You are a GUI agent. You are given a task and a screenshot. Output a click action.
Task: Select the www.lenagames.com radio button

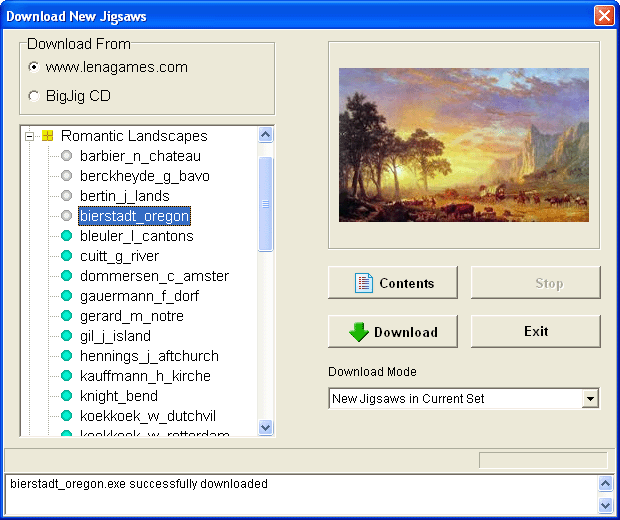coord(34,67)
